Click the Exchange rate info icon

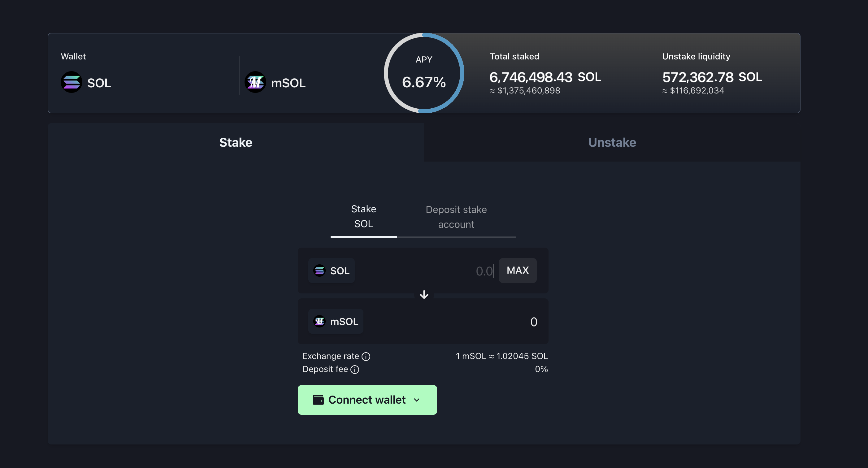[x=366, y=357]
